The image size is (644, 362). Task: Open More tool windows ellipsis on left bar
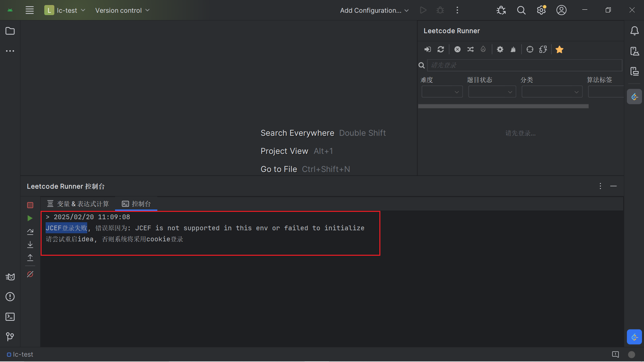[x=10, y=51]
